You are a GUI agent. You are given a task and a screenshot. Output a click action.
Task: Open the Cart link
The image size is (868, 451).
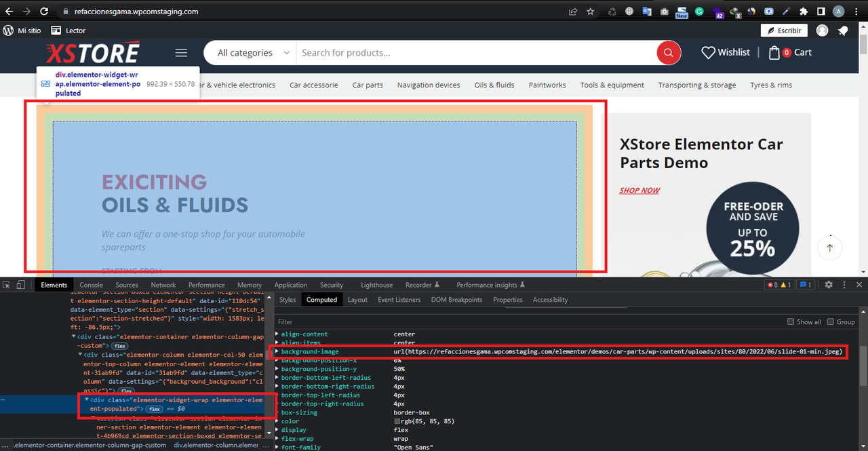pyautogui.click(x=790, y=52)
